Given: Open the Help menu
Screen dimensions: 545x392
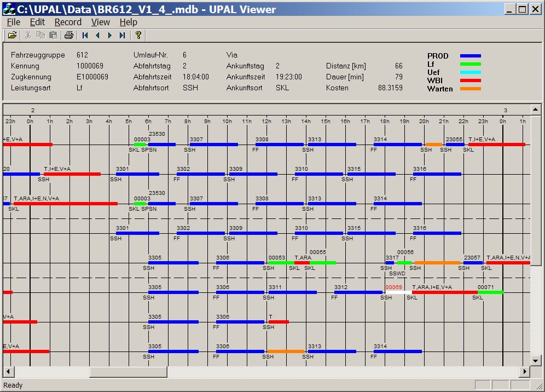Looking at the screenshot, I should [x=129, y=22].
